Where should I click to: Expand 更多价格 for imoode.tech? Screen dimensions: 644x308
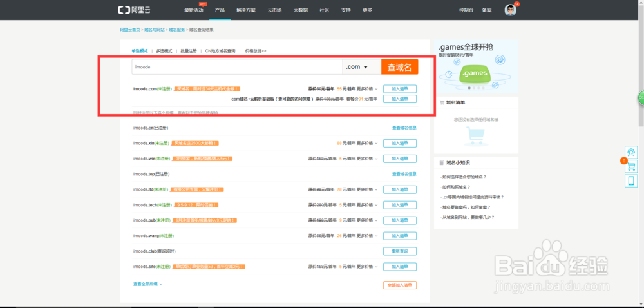tap(367, 205)
